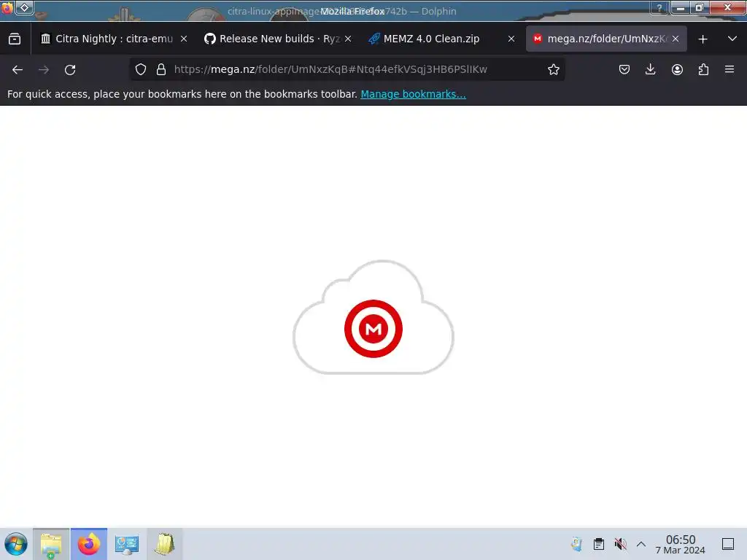Screen dimensions: 747x560
Task: Open a new tab with plus button
Action: (x=703, y=39)
